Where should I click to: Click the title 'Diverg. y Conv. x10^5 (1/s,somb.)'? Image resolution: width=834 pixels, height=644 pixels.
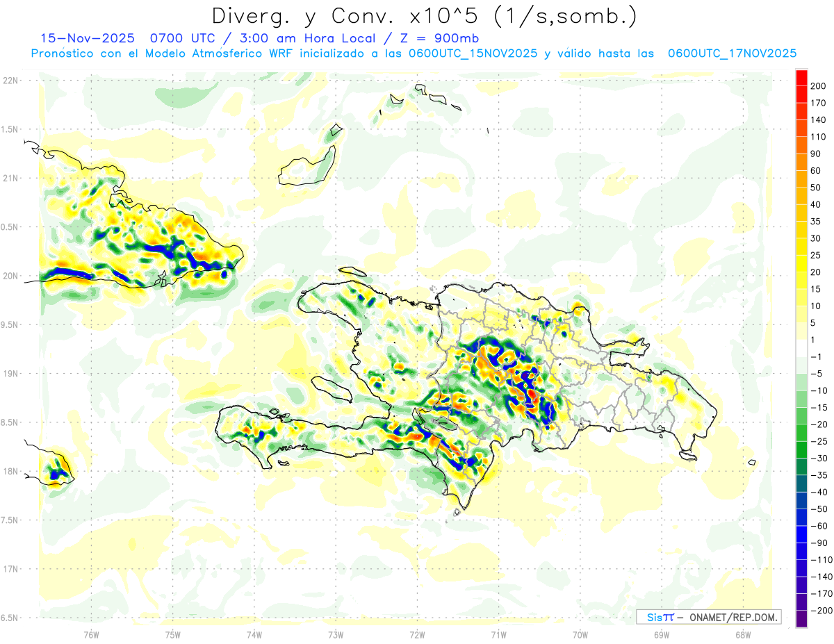point(424,16)
